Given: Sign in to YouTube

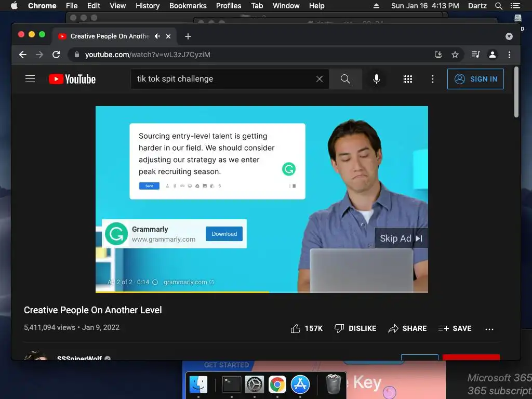Looking at the screenshot, I should click(475, 79).
